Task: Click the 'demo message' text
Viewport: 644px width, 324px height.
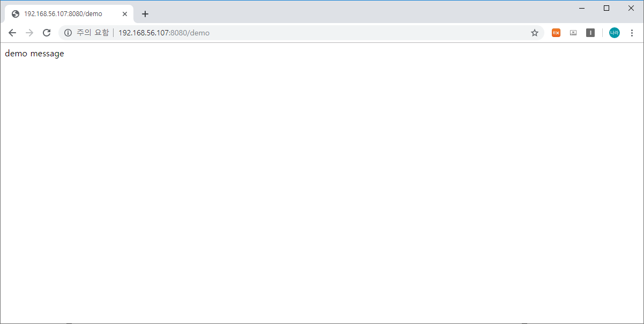Action: click(34, 54)
